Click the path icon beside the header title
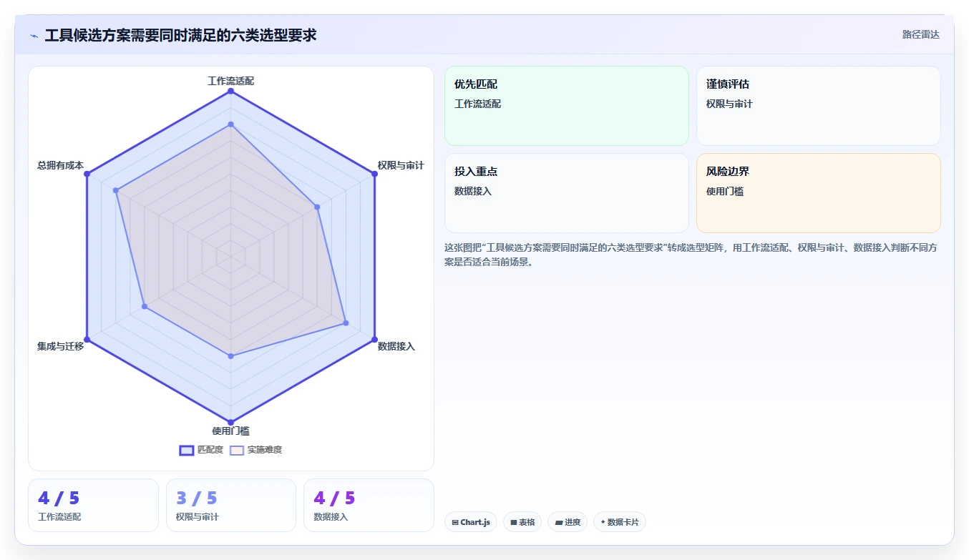Screen dimensions: 969x560 (34, 36)
